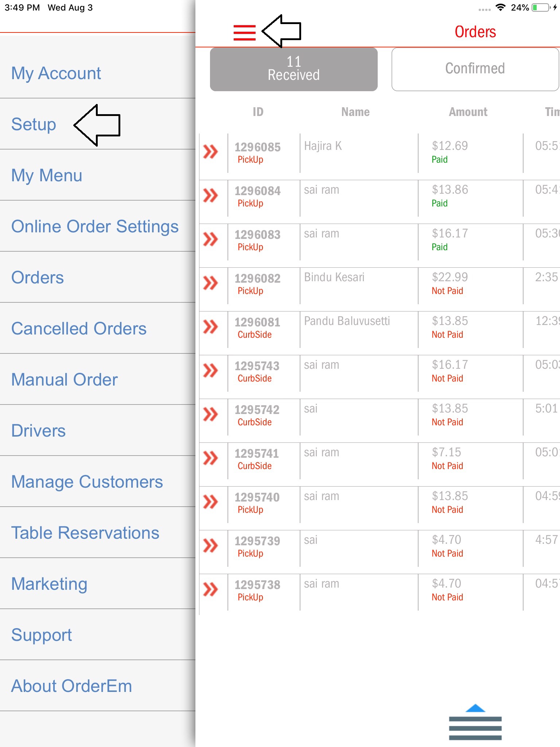
Task: Tap double-arrow icon for order 1296084
Action: [210, 196]
